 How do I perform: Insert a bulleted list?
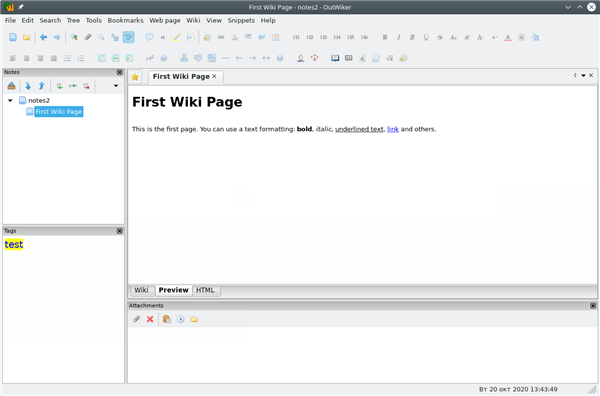pos(67,58)
